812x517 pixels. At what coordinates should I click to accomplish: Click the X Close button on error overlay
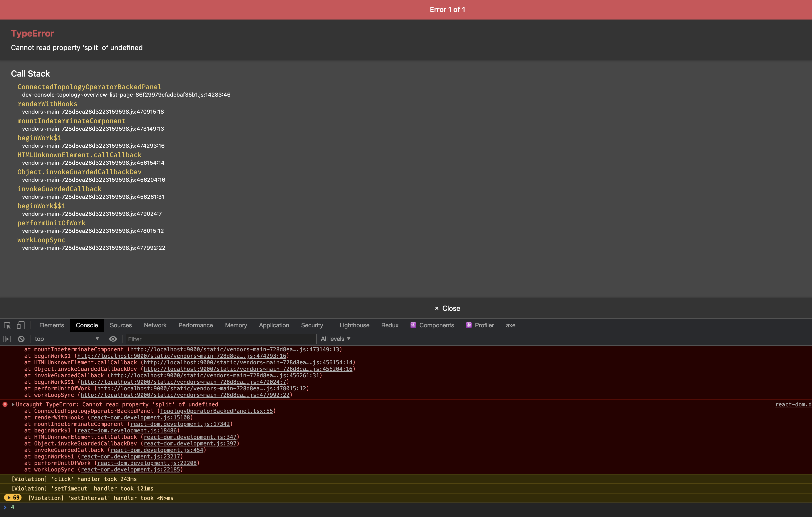click(x=447, y=308)
